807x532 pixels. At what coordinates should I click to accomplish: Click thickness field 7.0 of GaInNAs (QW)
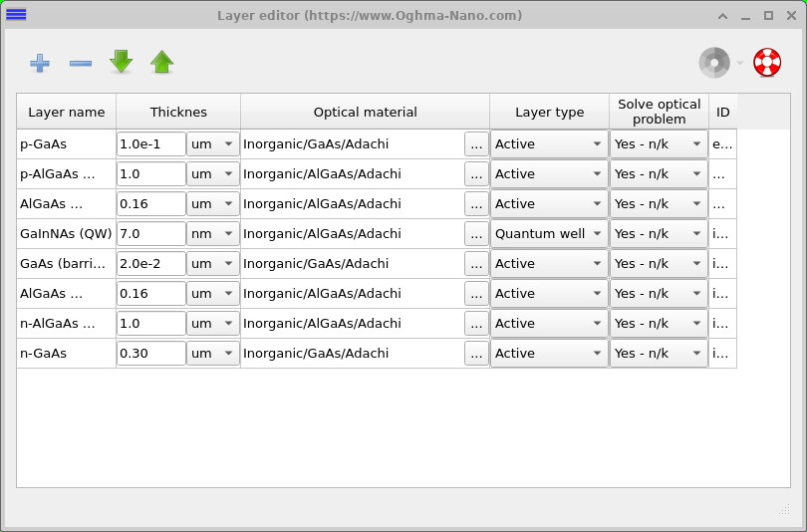(150, 233)
